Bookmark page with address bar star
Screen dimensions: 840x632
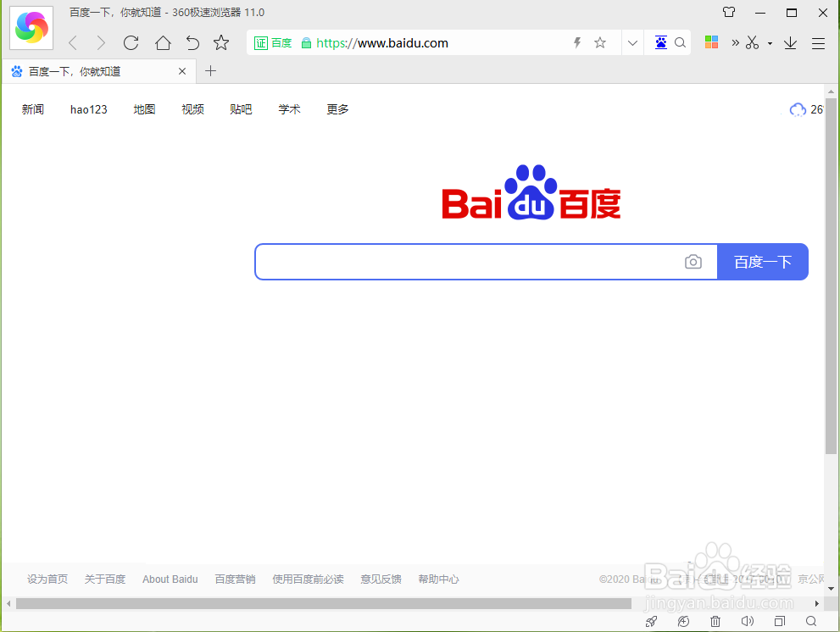600,43
